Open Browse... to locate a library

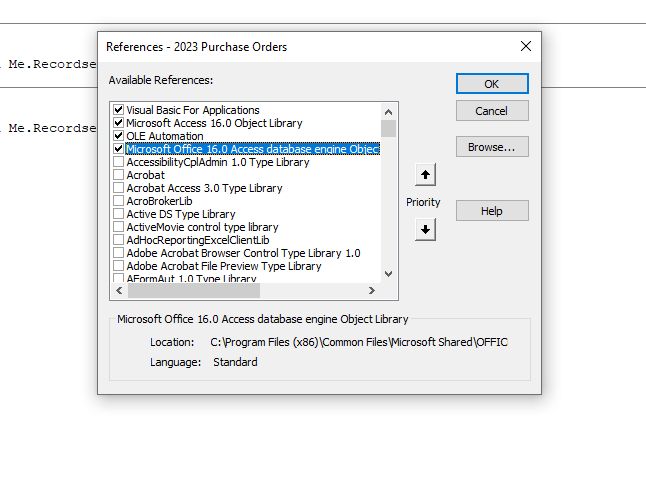[x=492, y=147]
